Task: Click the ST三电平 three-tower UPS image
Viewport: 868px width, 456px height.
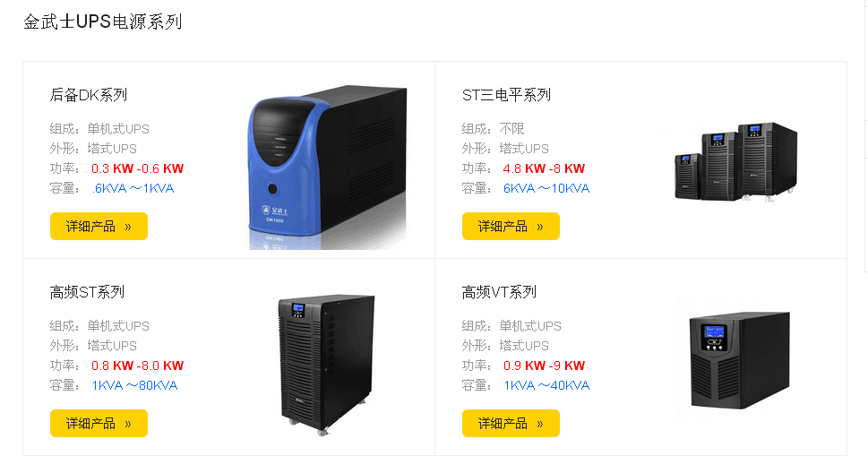Action: [x=735, y=161]
